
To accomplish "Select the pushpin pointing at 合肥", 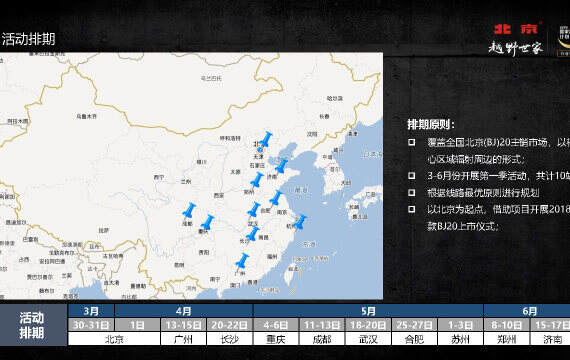I will click(276, 198).
